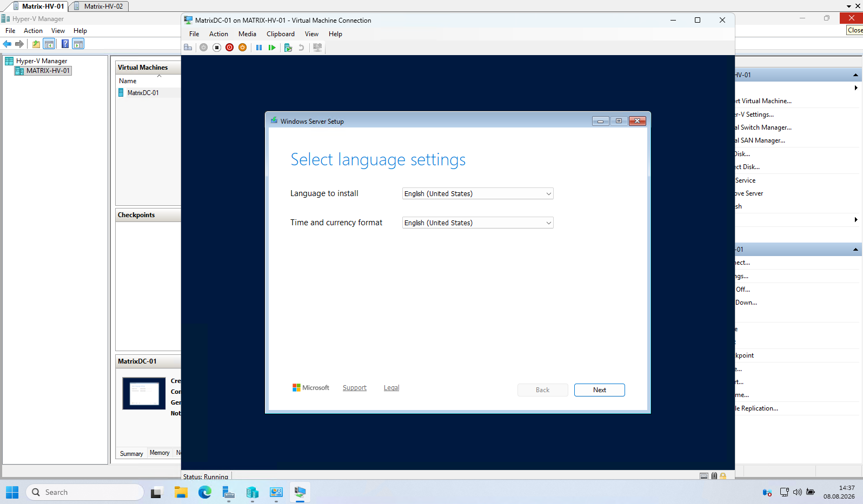Select MatrixDC-01 in Virtual Machines list
Screen dimensions: 863x504
pyautogui.click(x=143, y=93)
